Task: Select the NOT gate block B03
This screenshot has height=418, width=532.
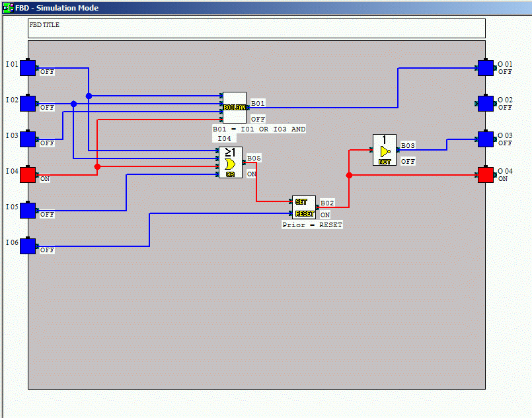Action: coord(385,150)
